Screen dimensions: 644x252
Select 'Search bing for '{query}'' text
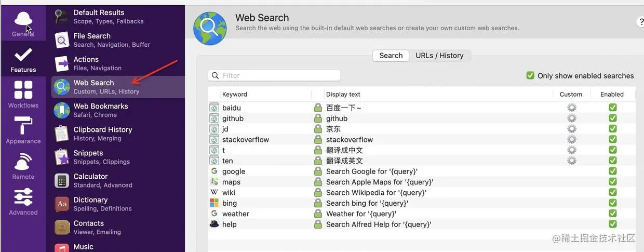(x=367, y=203)
